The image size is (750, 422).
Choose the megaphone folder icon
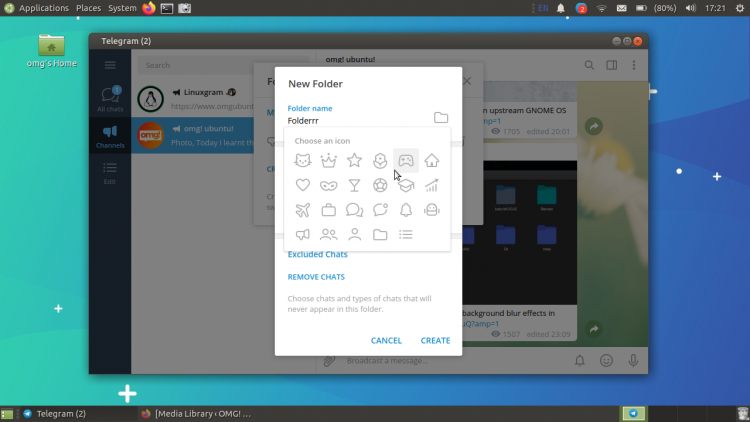(303, 234)
